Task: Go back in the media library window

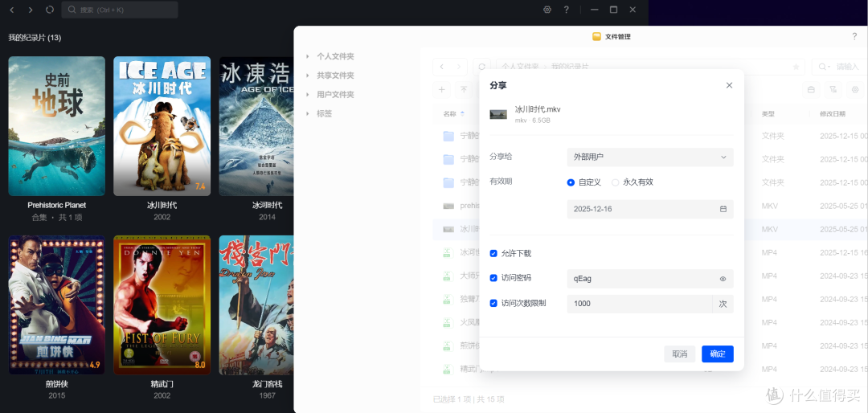Action: point(12,10)
